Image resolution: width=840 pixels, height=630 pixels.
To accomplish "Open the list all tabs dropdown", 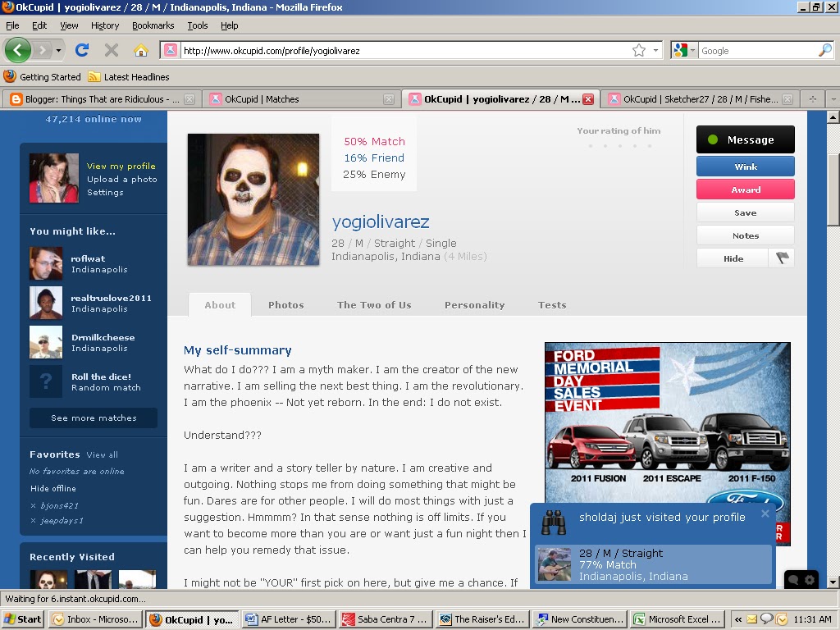I will click(x=833, y=99).
